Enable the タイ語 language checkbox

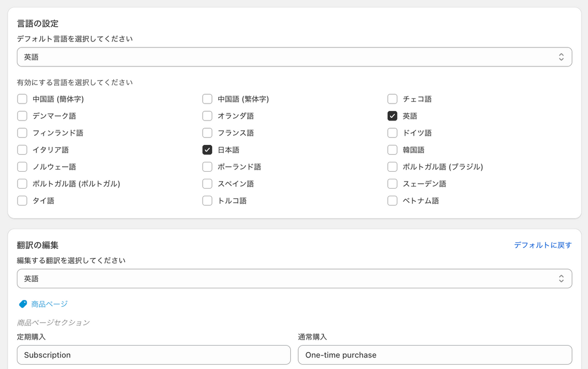tap(22, 201)
